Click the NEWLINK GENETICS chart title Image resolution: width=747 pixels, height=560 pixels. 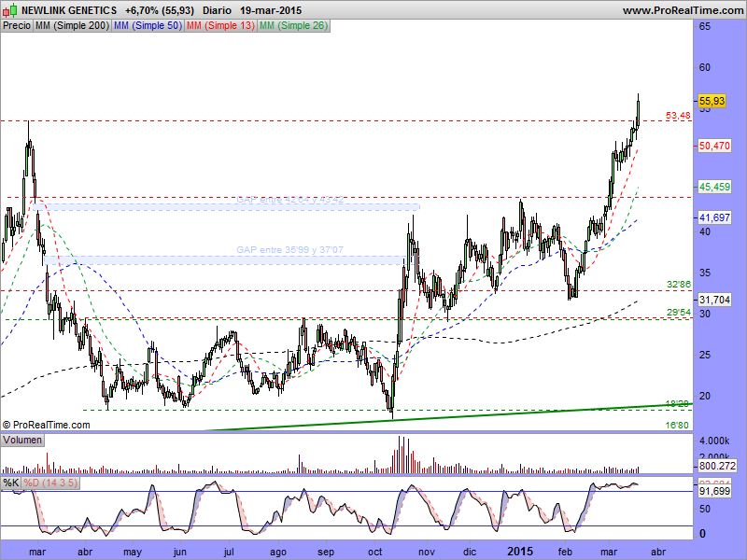point(69,10)
